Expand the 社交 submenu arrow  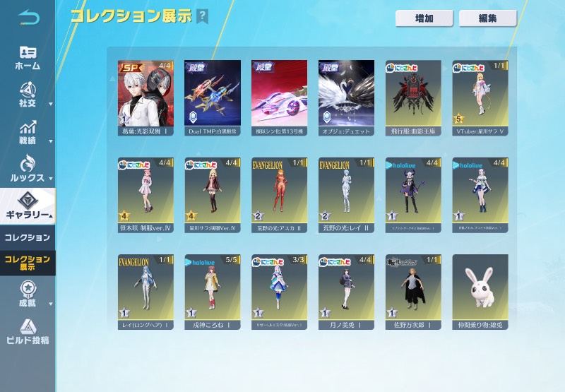(x=51, y=104)
